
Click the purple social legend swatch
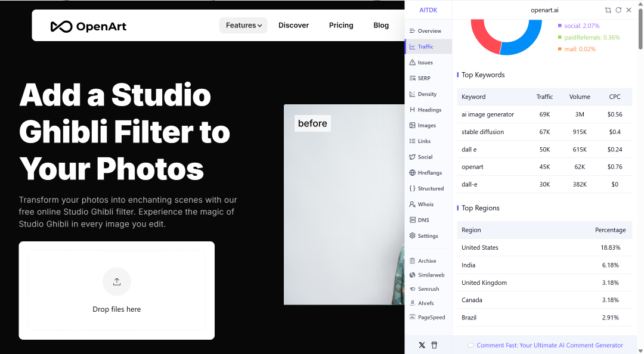[560, 26]
